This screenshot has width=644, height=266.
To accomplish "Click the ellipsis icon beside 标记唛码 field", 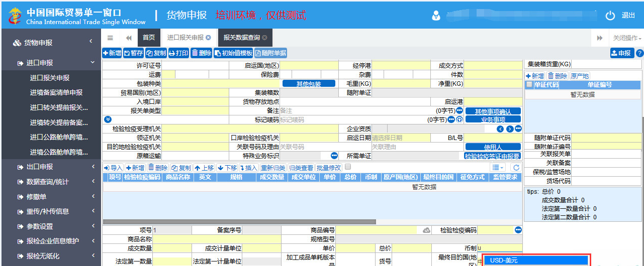I will (x=451, y=119).
